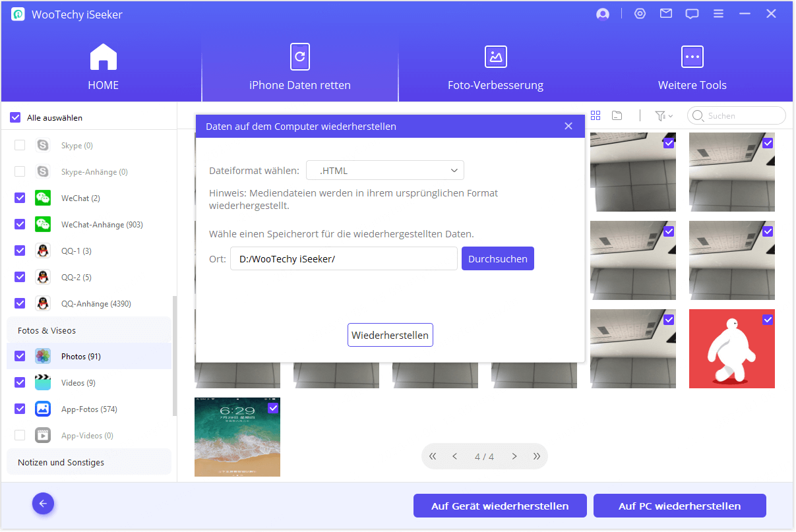796x532 pixels.
Task: Click the folder view icon
Action: (617, 115)
